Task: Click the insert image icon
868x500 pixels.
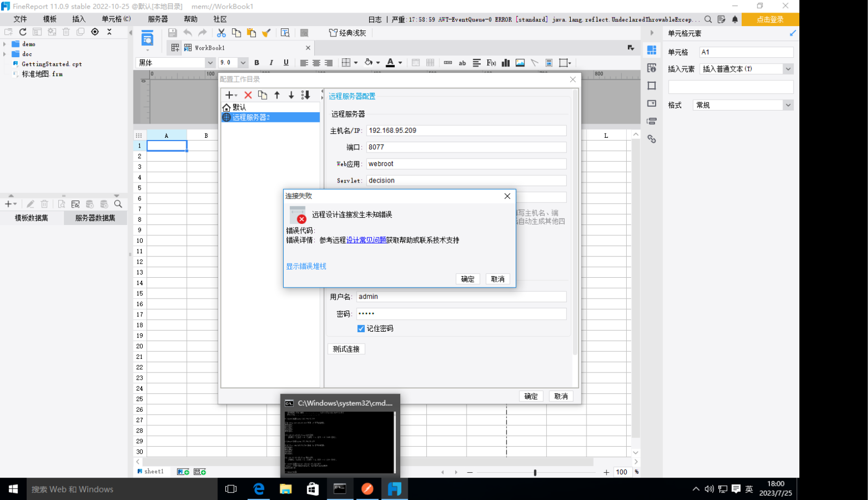Action: pyautogui.click(x=520, y=63)
